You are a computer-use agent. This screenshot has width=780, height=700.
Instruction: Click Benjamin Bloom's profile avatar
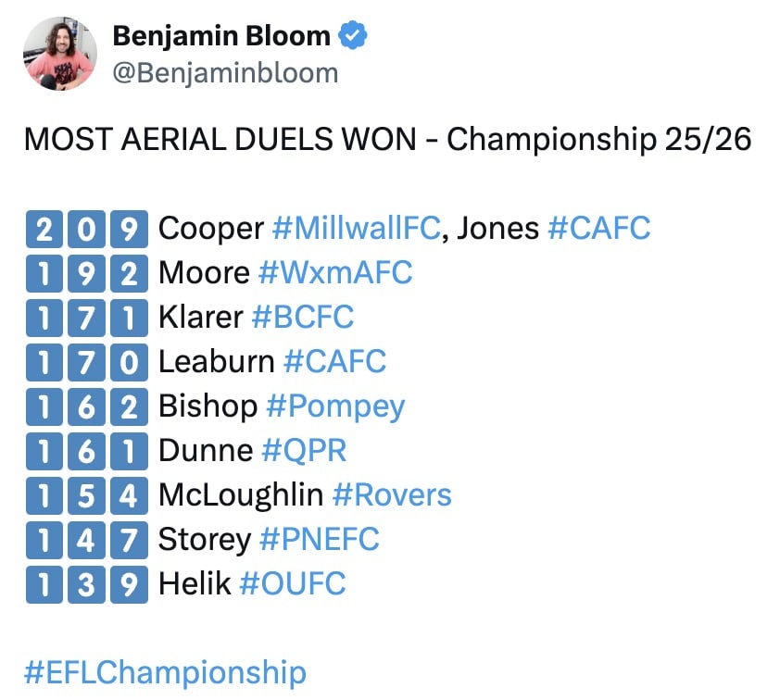point(60,54)
